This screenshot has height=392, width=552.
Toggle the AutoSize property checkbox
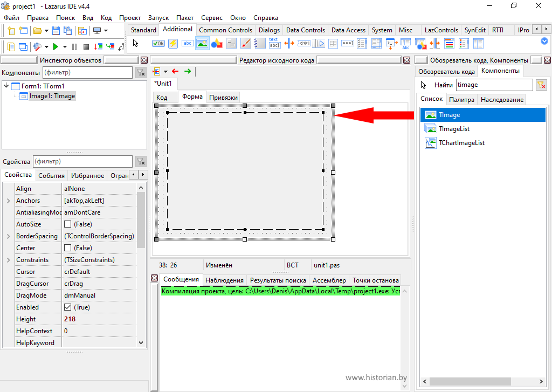pos(68,224)
